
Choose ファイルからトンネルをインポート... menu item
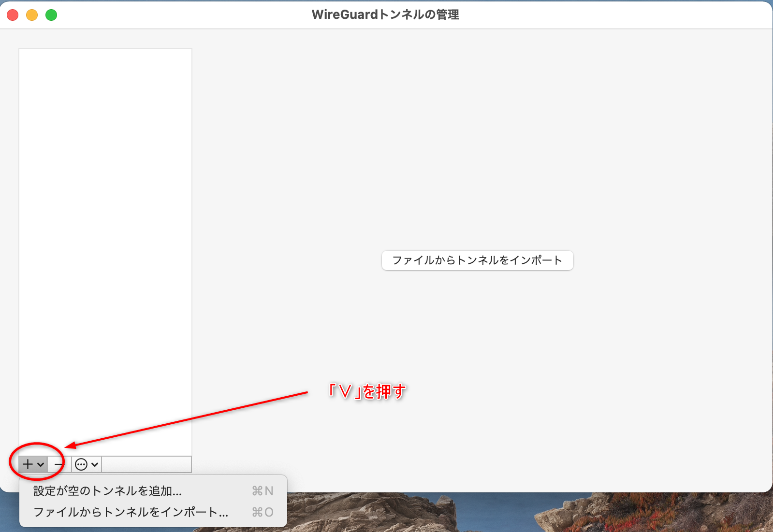coord(153,512)
